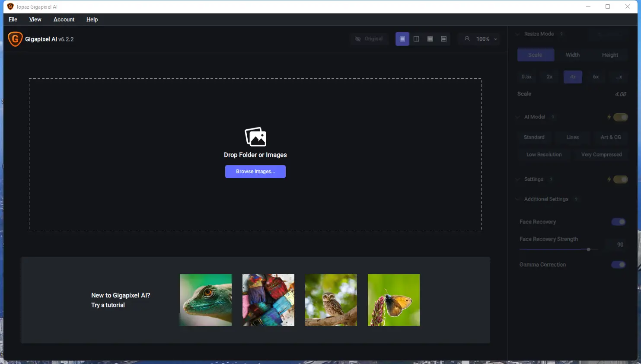Click the Settings help question mark

(551, 179)
